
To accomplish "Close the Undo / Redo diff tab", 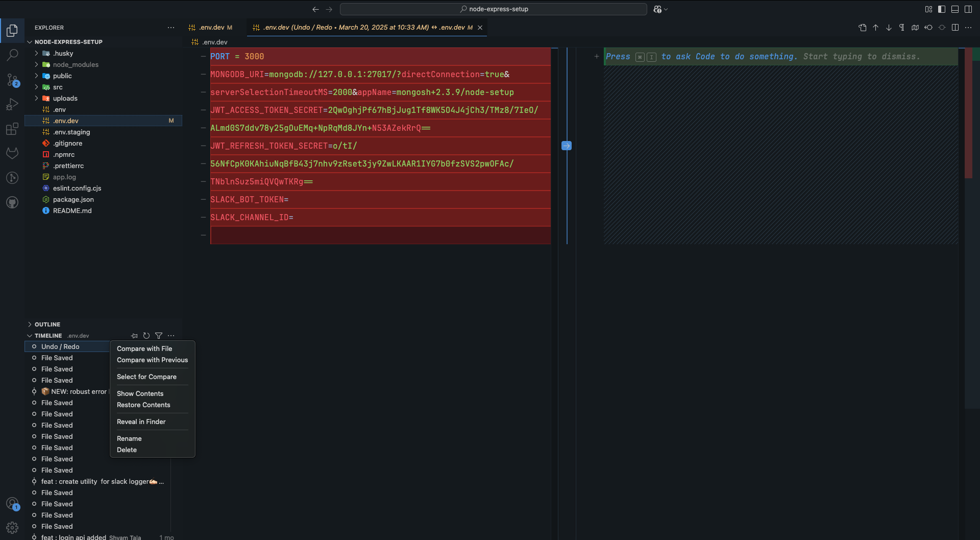I will 480,28.
